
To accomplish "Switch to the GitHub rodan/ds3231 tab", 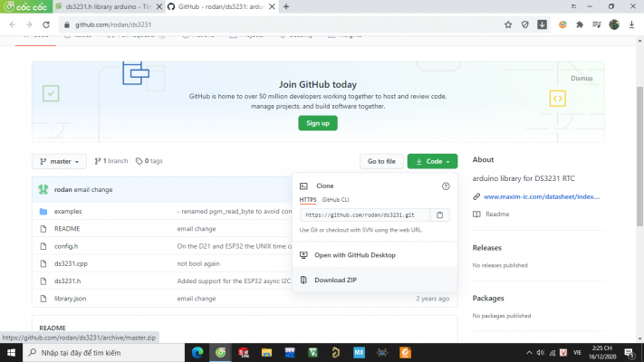I will point(221,6).
